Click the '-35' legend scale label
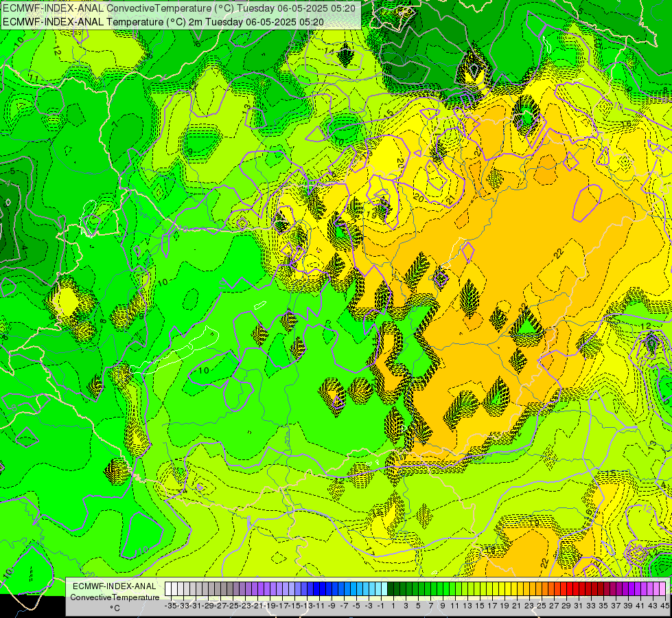The image size is (672, 618). [170, 606]
